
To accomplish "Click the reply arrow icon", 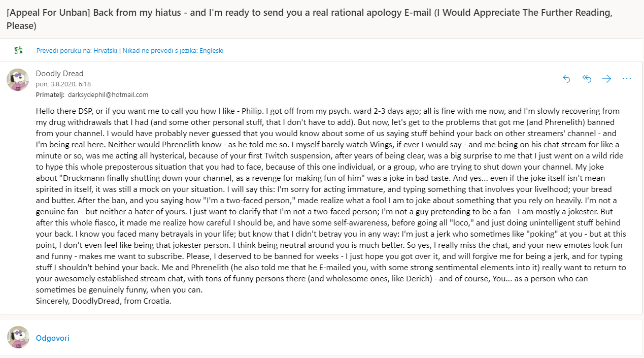I will [x=567, y=79].
